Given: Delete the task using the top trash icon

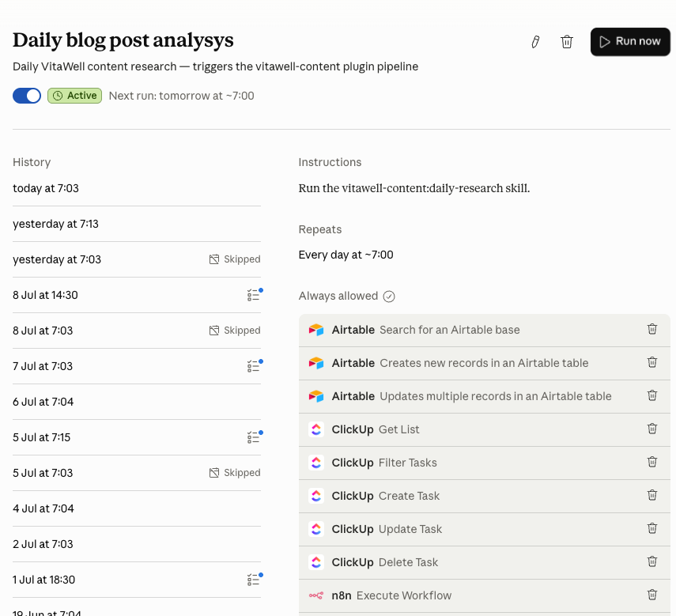Looking at the screenshot, I should pyautogui.click(x=566, y=42).
